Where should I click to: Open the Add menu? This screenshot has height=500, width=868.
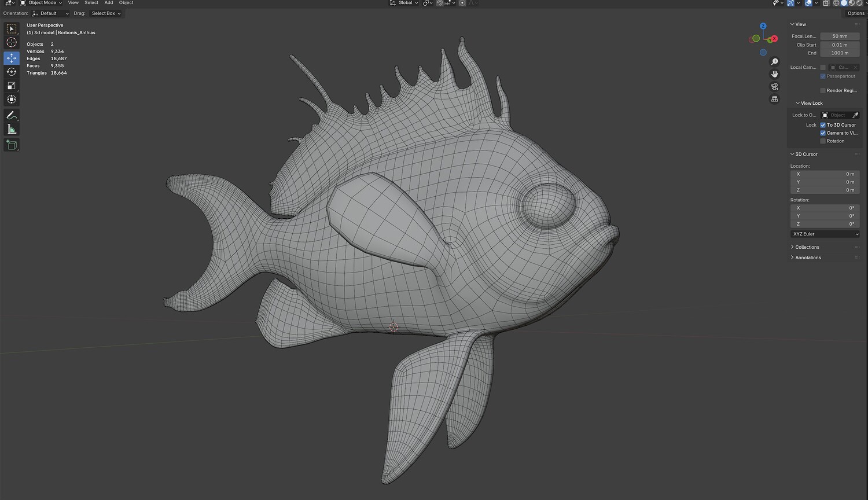click(109, 3)
